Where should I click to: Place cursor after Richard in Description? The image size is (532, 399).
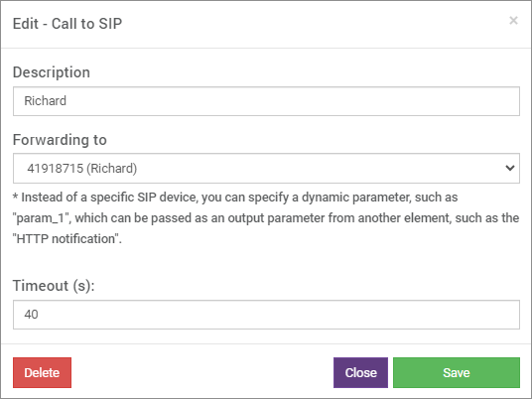point(67,101)
